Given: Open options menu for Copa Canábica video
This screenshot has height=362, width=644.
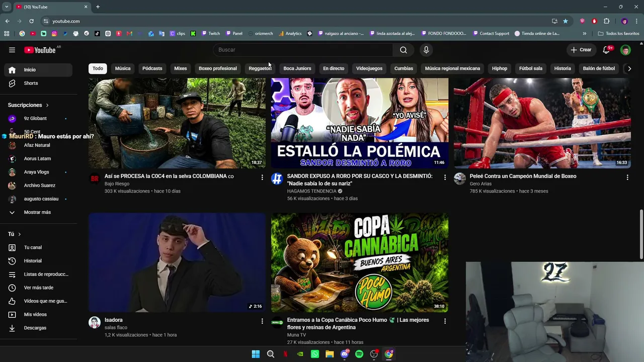Looking at the screenshot, I should 445,321.
